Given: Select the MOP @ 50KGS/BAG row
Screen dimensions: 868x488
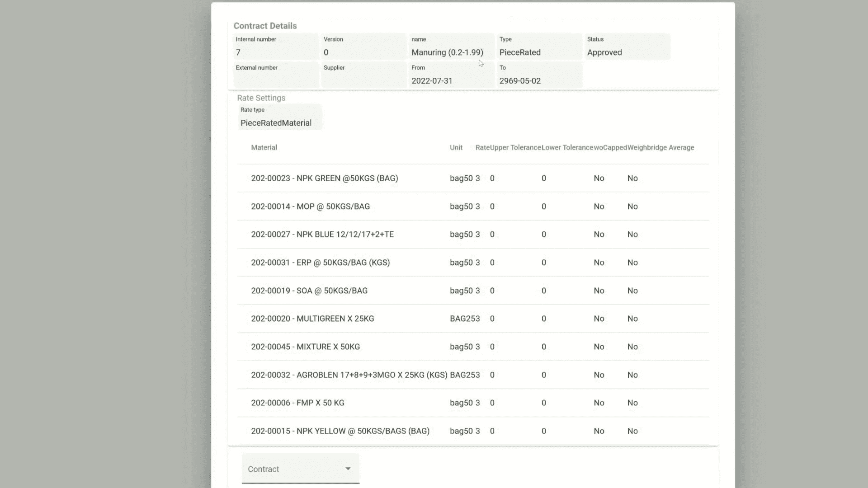Looking at the screenshot, I should [310, 206].
